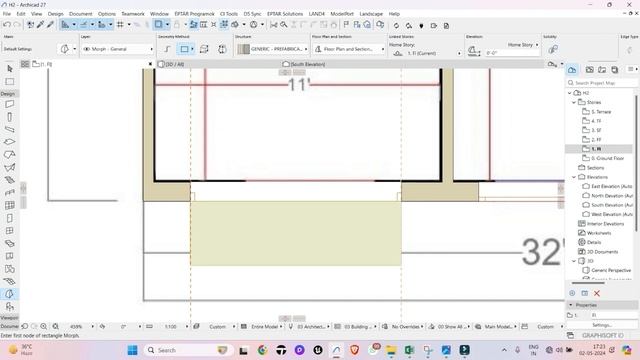
Task: Collapse the Stories folder in Project Map
Action: click(574, 102)
